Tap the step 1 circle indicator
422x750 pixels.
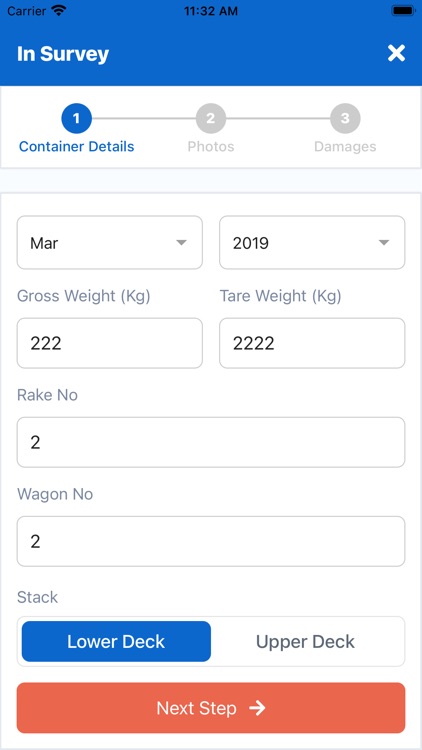pos(77,118)
